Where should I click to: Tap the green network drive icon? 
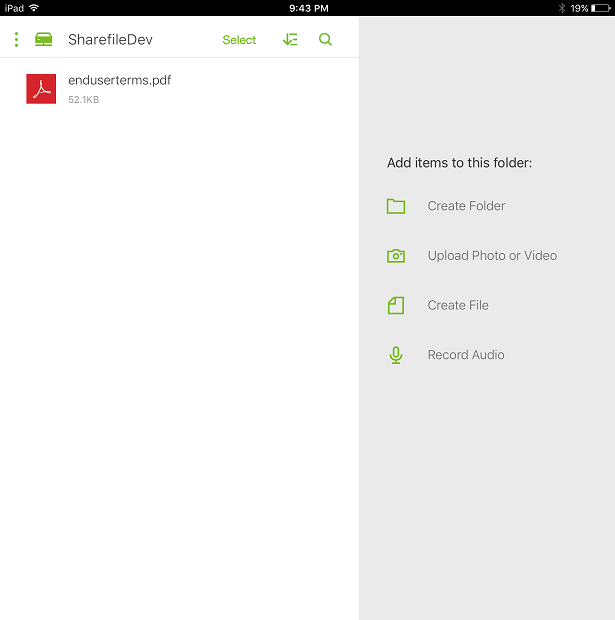(44, 40)
